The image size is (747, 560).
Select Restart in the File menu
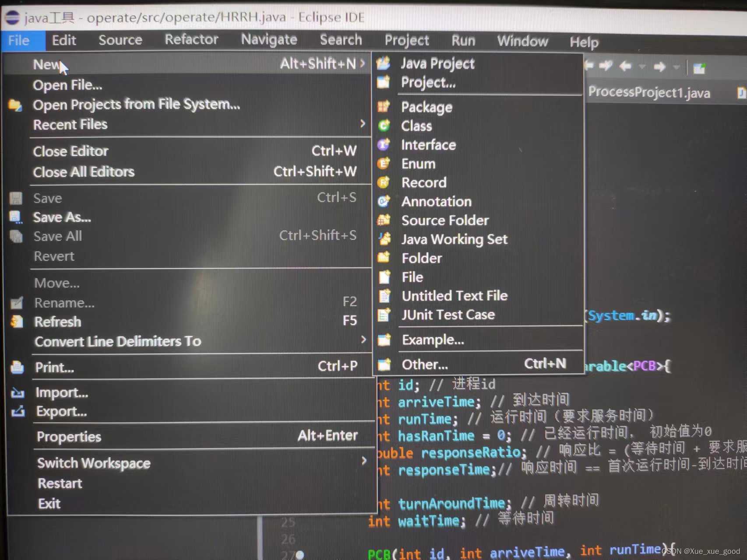(x=60, y=483)
